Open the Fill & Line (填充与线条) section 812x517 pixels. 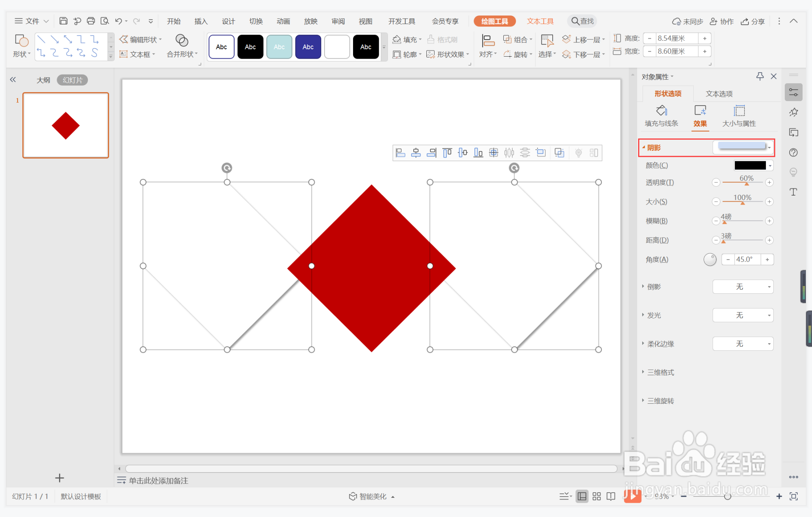tap(661, 116)
